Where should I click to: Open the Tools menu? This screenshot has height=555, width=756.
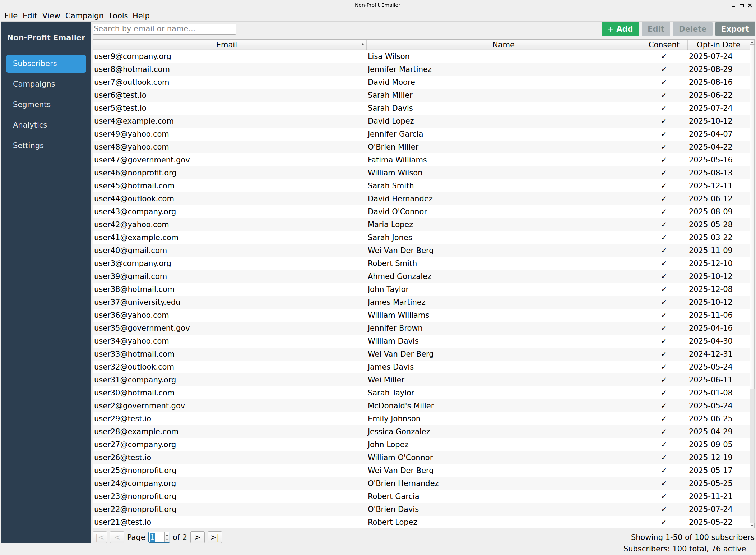tap(118, 15)
